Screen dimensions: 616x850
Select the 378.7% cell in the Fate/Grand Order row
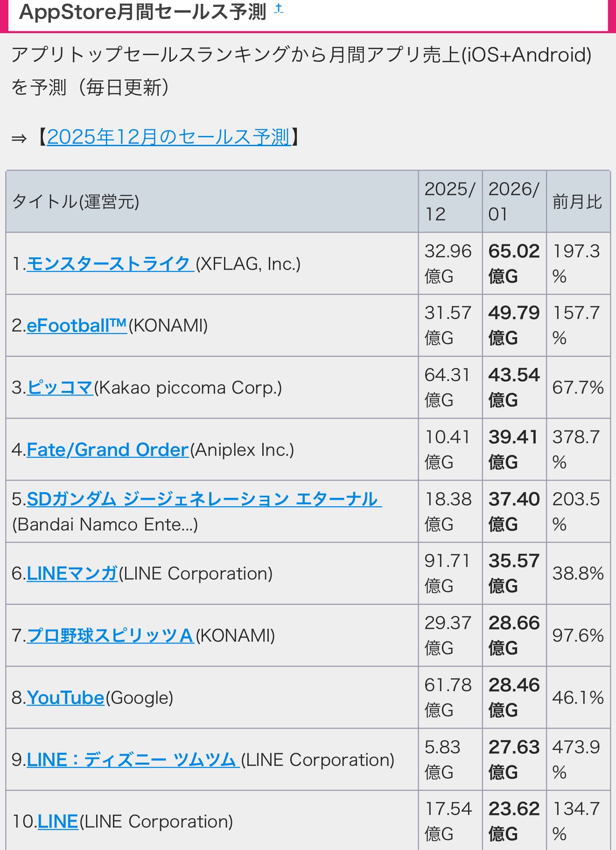pos(577,449)
